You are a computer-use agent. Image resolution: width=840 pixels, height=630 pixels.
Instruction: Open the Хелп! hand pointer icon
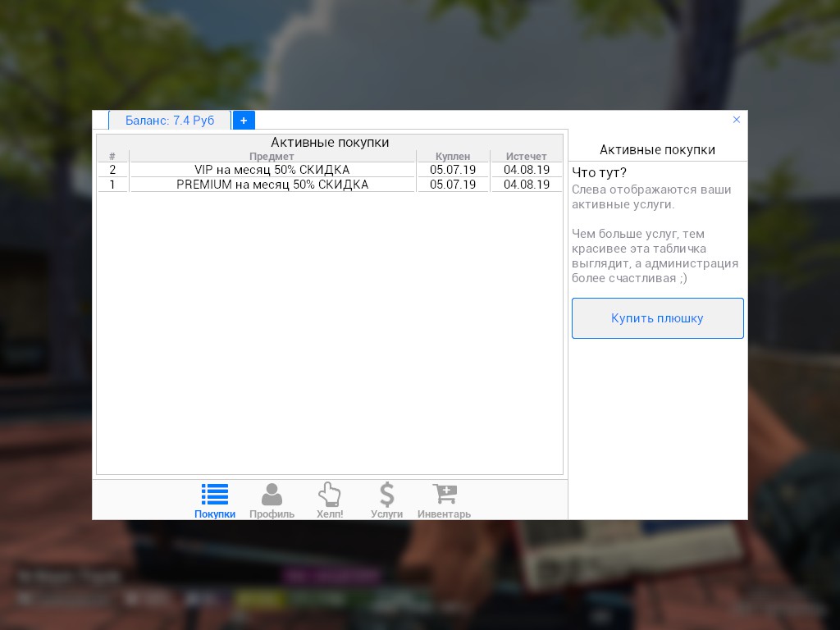330,495
